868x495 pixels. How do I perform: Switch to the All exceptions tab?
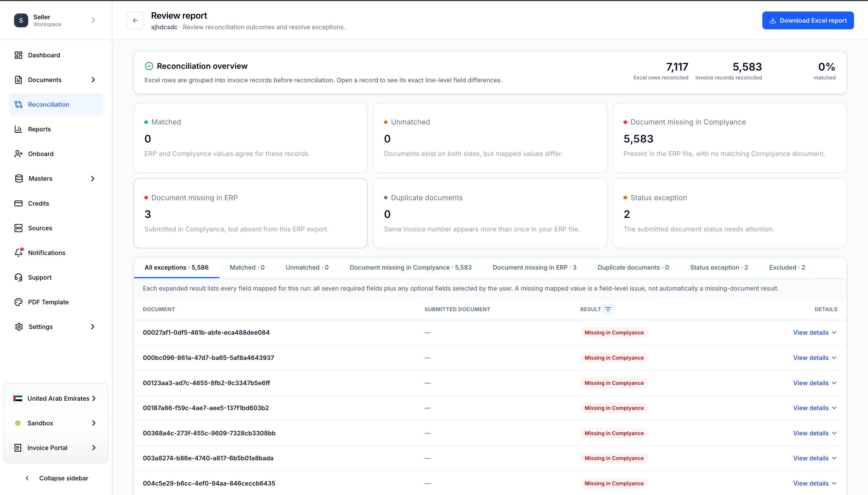[x=177, y=268]
